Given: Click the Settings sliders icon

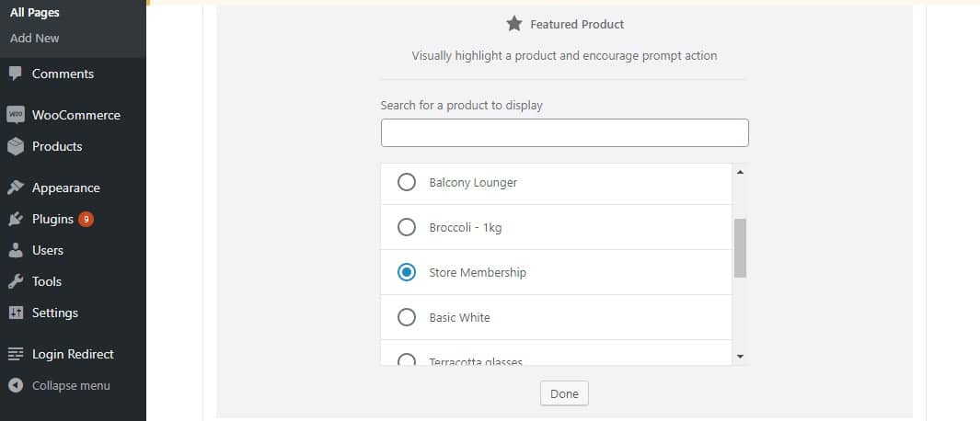Looking at the screenshot, I should (x=16, y=313).
